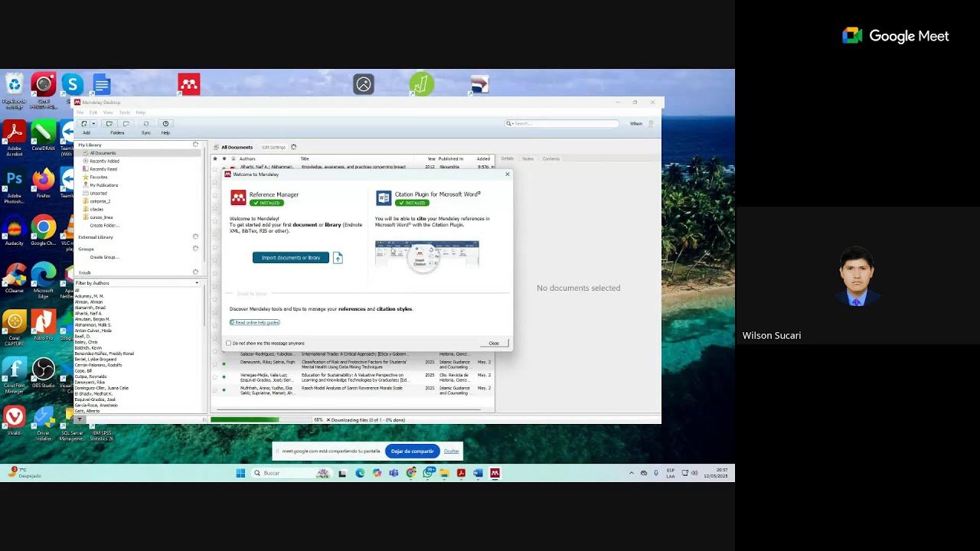This screenshot has width=980, height=551.
Task: Toggle the read/unread dot column header
Action: coord(224,158)
